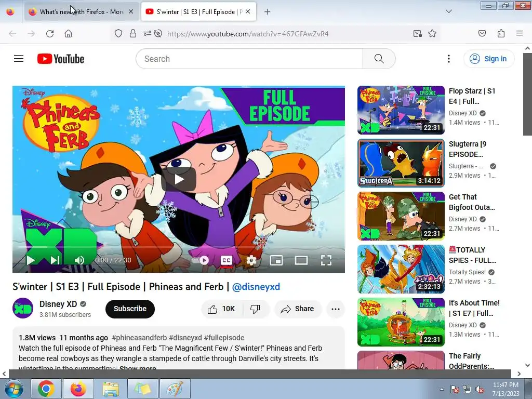The height and width of the screenshot is (399, 532).
Task: Switch to theater mode
Action: [x=301, y=260]
